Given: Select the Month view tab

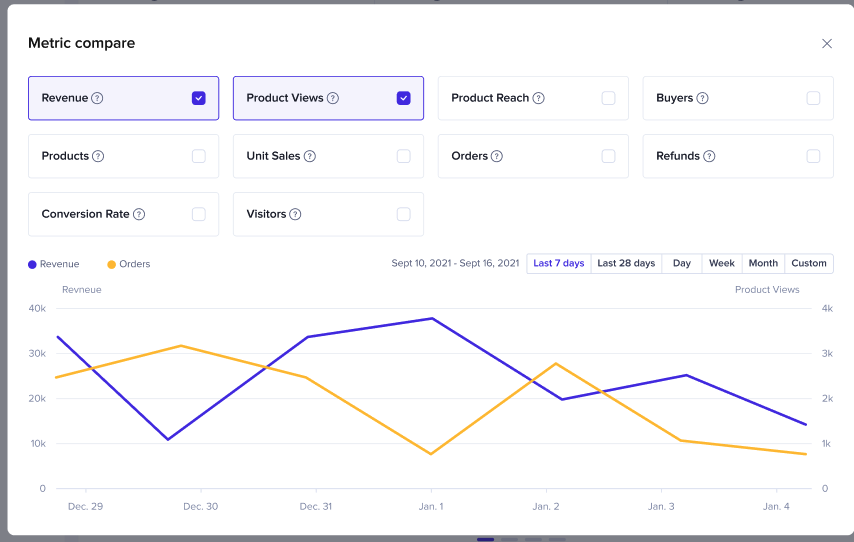Looking at the screenshot, I should [763, 263].
